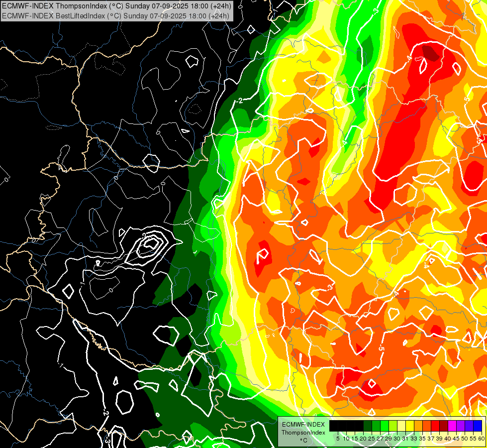Click the medium green 25–27 legend swatch
487x448 pixels.
click(376, 426)
